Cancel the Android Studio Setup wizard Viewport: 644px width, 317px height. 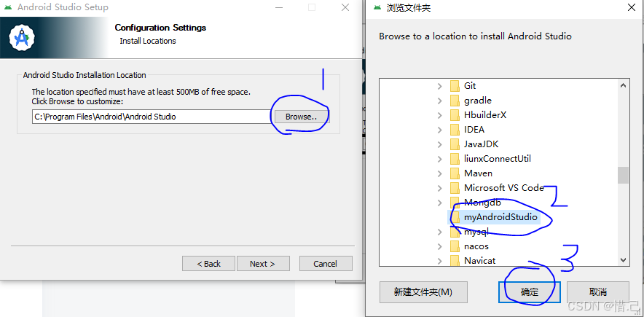[x=326, y=264]
